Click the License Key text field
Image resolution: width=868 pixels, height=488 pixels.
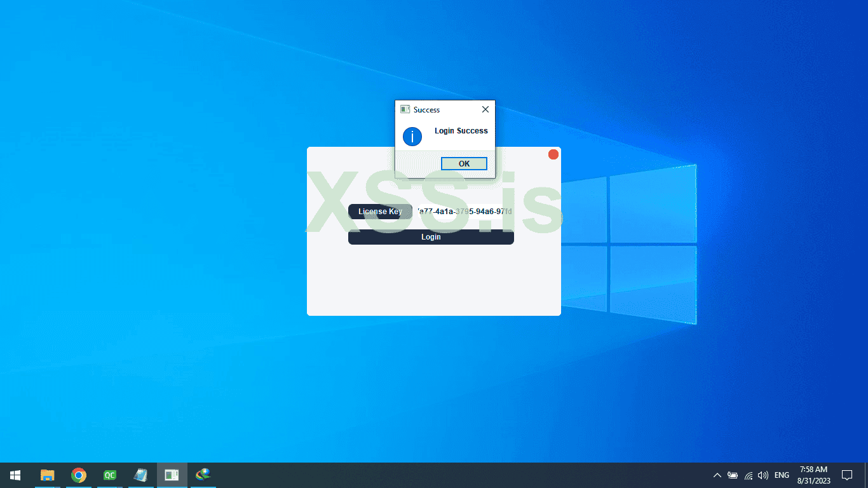(x=464, y=212)
